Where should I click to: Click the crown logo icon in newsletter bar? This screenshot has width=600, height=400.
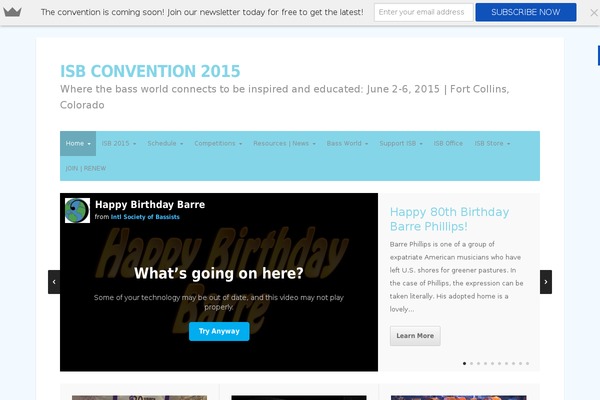coord(12,12)
